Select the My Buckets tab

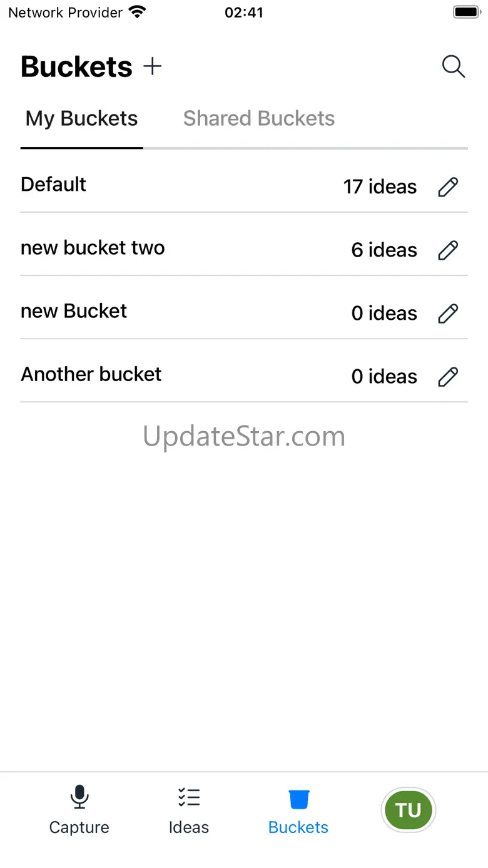point(81,118)
